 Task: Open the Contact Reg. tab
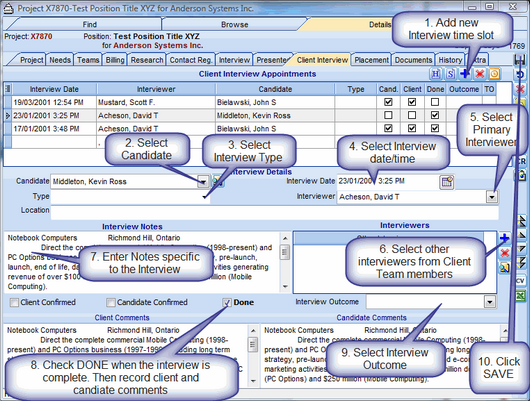pyautogui.click(x=191, y=60)
